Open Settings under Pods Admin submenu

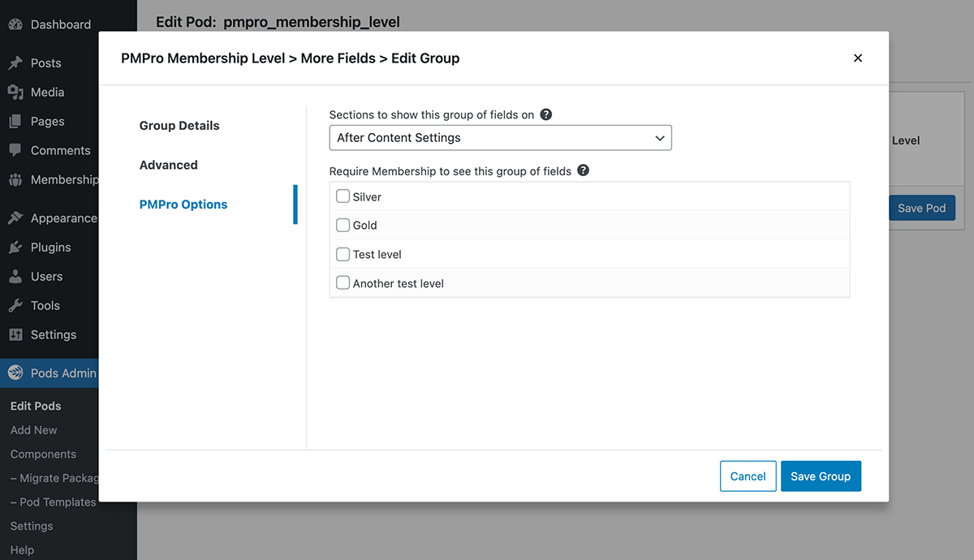coord(32,526)
